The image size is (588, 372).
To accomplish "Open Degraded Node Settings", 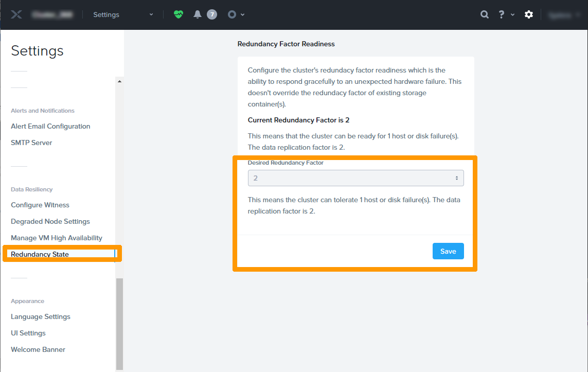I will coord(50,221).
